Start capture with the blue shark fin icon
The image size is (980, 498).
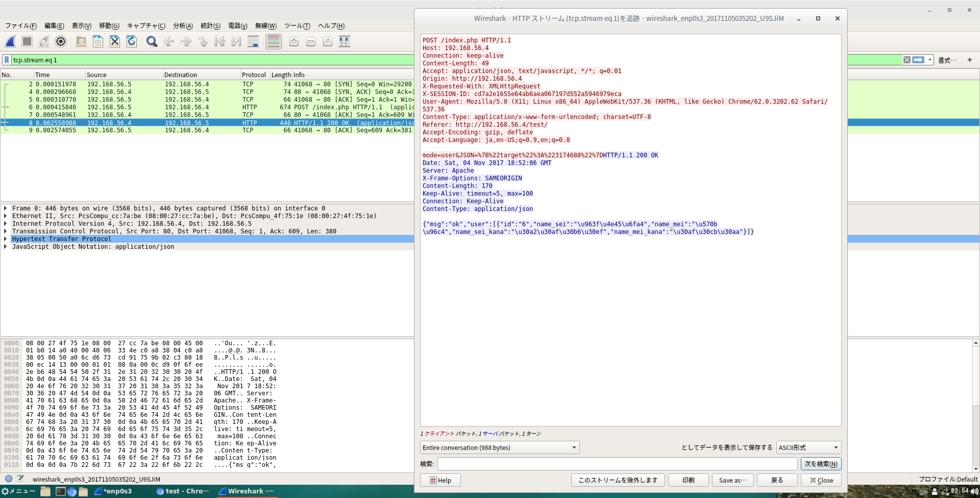(10, 42)
